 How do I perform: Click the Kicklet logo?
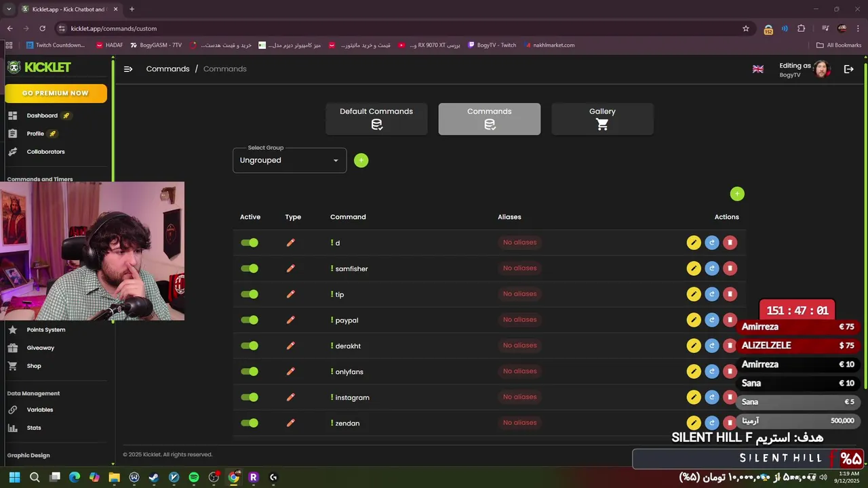coord(39,67)
